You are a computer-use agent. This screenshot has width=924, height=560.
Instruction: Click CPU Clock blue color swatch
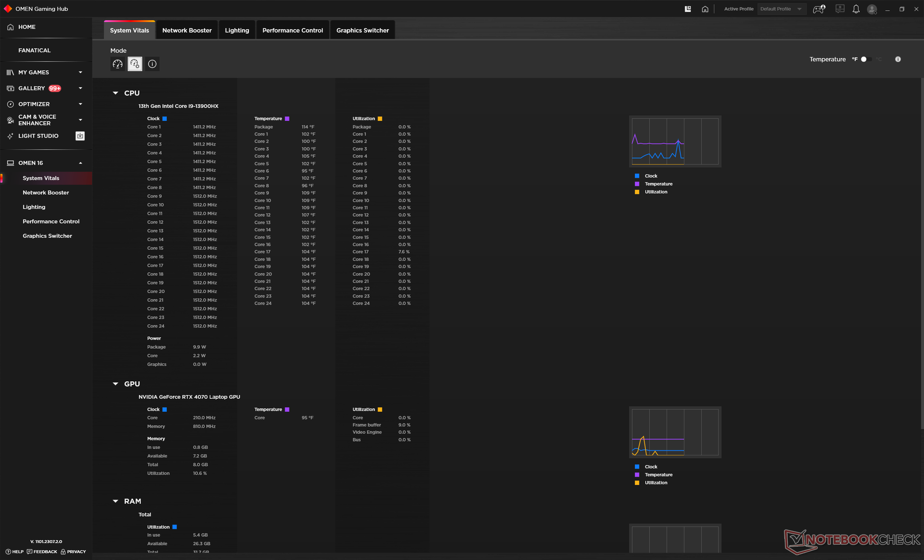165,119
